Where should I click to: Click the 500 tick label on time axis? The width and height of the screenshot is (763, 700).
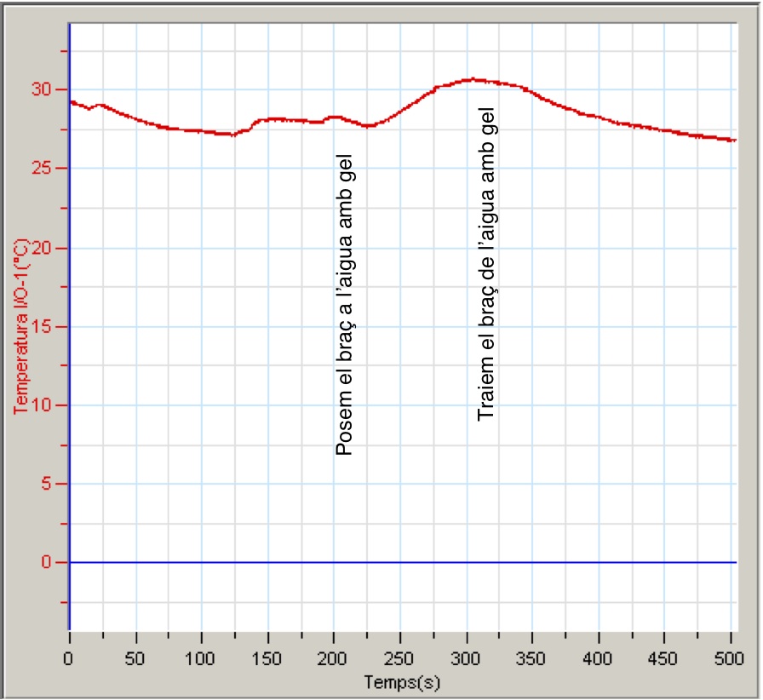click(x=731, y=659)
